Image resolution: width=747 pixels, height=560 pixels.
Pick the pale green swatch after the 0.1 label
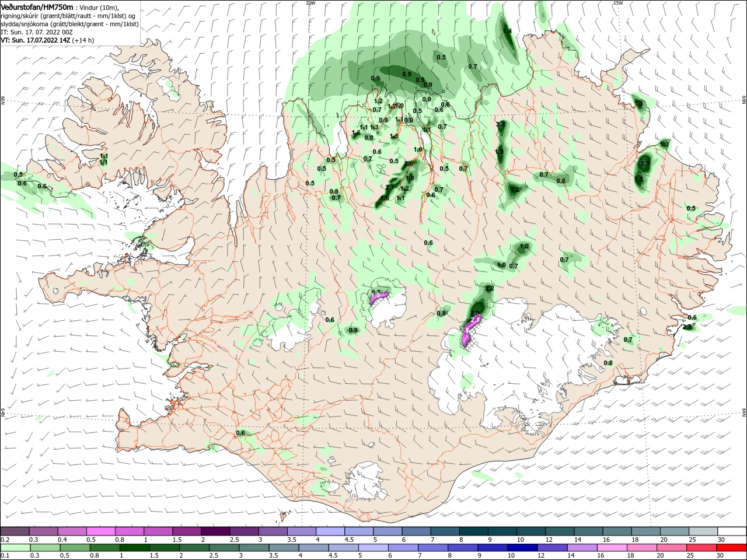tap(15, 548)
